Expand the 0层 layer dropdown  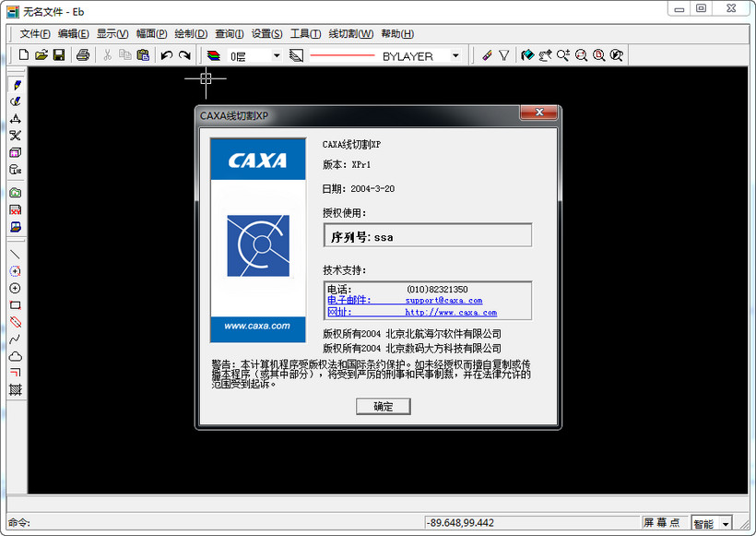pos(277,56)
